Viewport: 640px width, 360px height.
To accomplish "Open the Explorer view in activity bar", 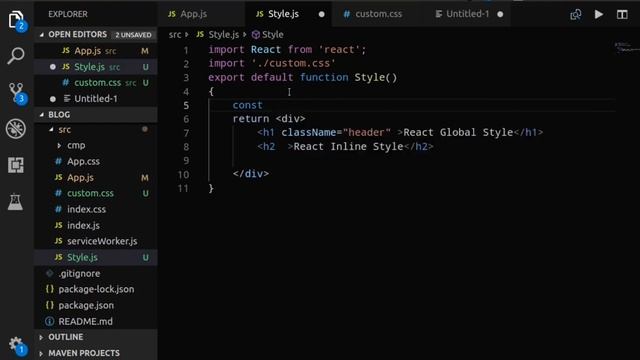I will coord(16,20).
